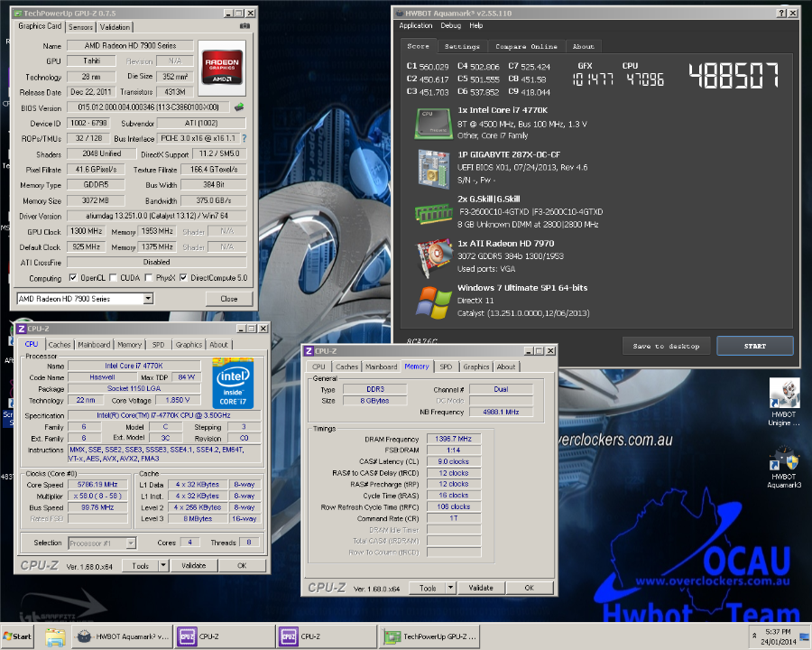Viewport: 812px width, 650px height.
Task: Click the RAM module icon in Aquamark
Action: tap(433, 213)
